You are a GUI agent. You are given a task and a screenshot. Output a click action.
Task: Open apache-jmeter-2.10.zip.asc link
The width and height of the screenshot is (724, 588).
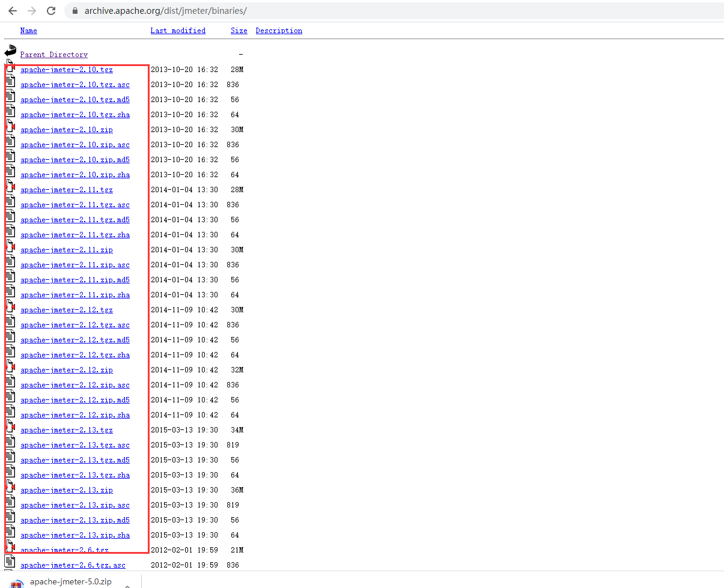[75, 145]
